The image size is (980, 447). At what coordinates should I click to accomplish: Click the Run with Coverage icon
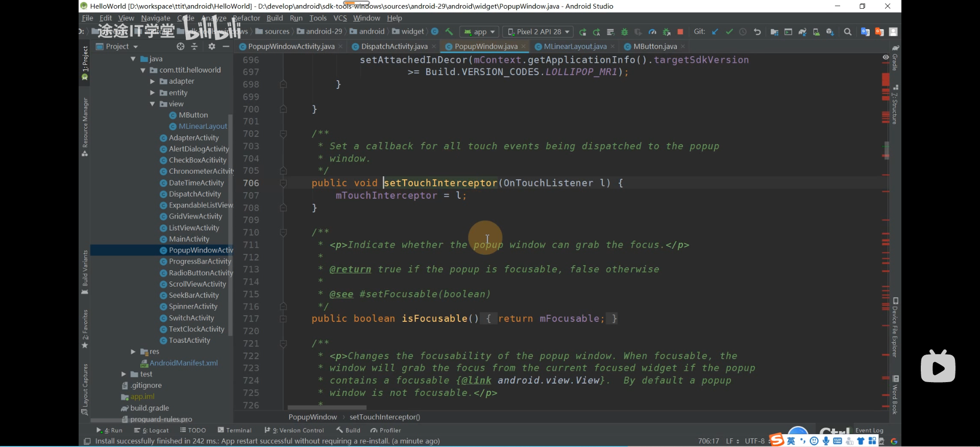coord(638,32)
